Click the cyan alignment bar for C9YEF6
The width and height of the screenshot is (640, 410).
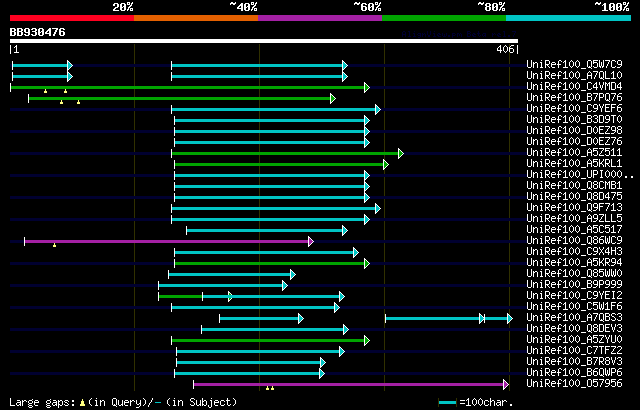[x=276, y=109]
